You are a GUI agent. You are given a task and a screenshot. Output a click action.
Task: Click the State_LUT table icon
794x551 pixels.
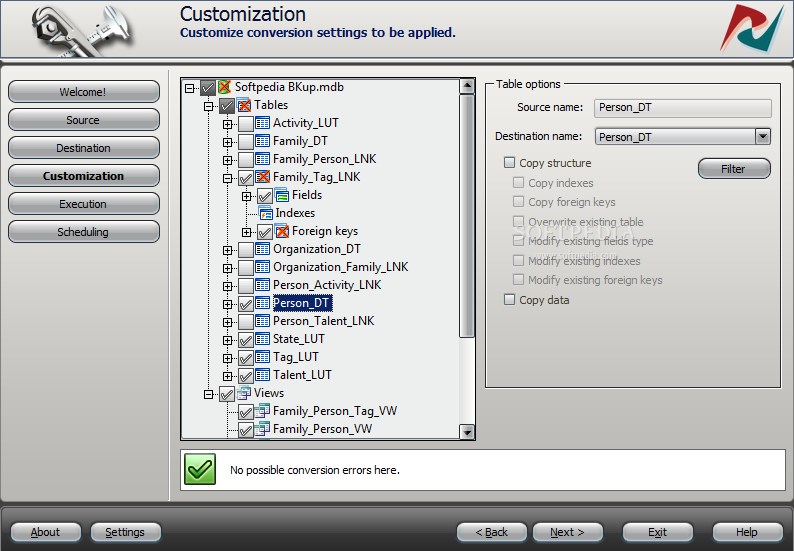tap(262, 339)
